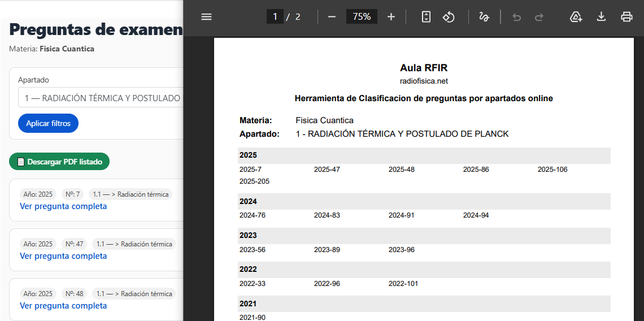Open the Apartado dropdown selector
644x321 pixels.
click(101, 98)
